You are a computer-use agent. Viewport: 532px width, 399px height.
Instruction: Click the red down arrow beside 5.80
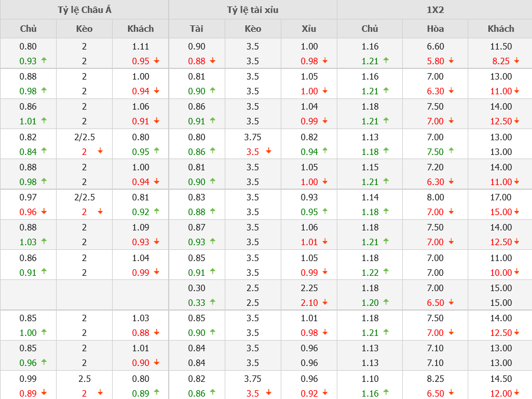click(451, 61)
